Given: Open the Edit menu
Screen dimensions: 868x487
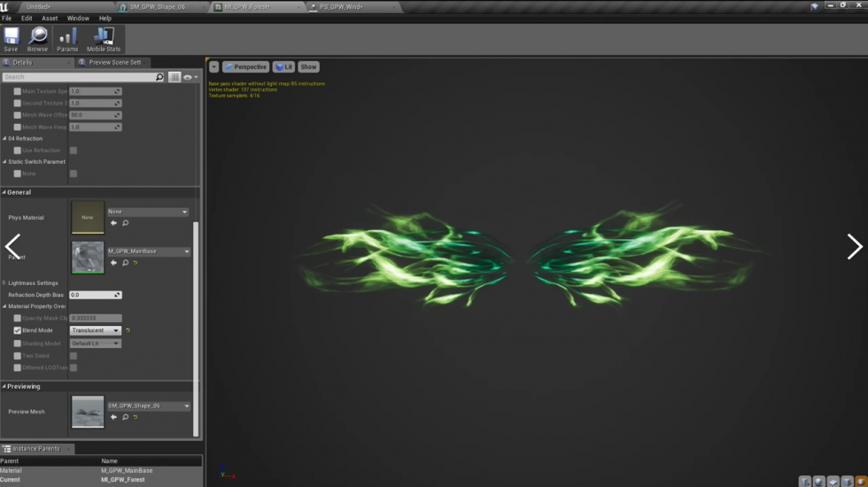Looking at the screenshot, I should (x=27, y=19).
